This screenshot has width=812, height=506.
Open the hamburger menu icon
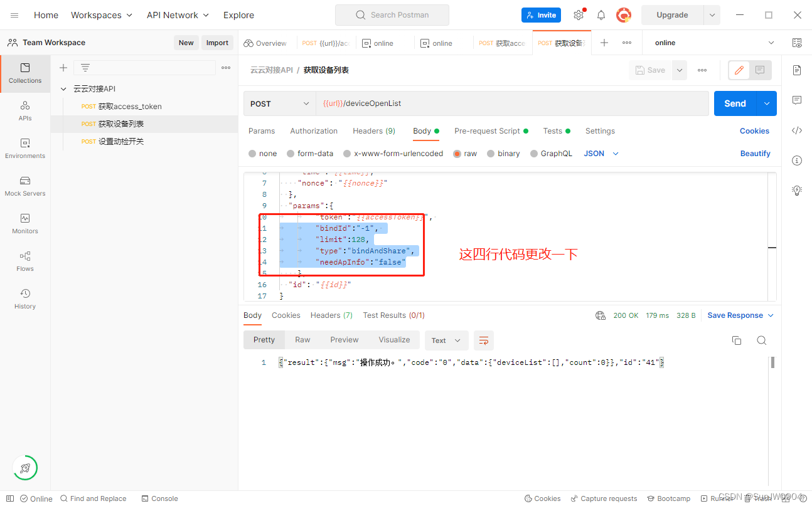coord(14,15)
